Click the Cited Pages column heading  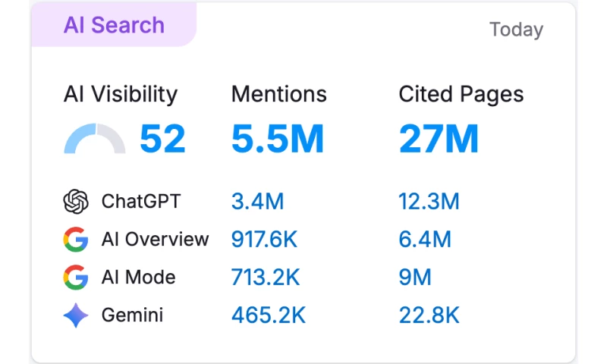pos(461,94)
